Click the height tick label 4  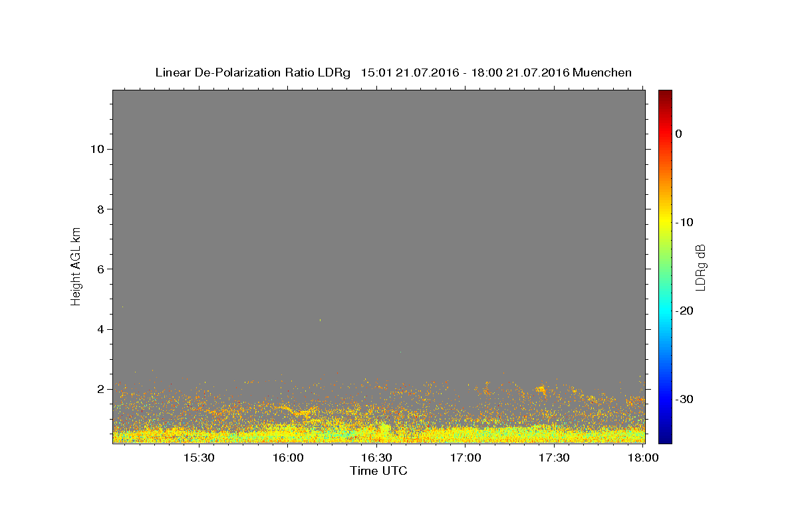tap(99, 329)
